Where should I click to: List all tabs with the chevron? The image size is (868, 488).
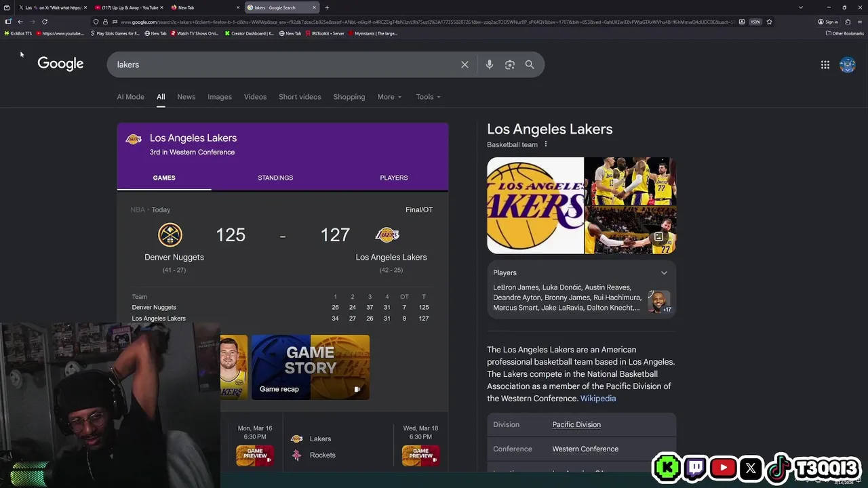pyautogui.click(x=801, y=7)
